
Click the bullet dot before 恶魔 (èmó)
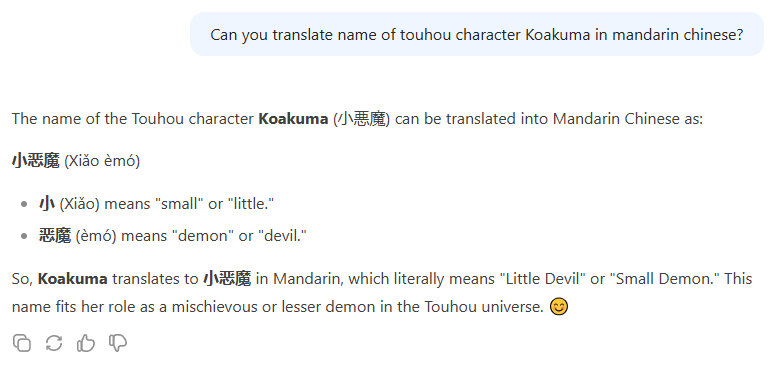click(24, 236)
